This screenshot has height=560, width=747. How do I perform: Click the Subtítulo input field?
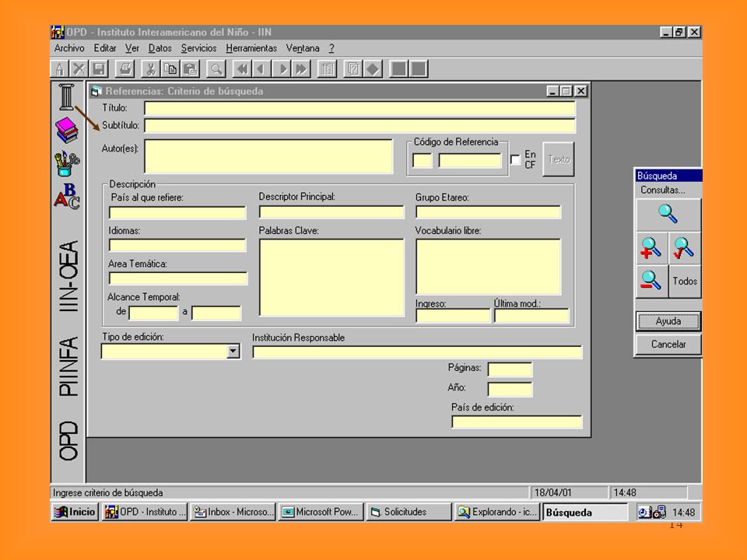(x=359, y=126)
